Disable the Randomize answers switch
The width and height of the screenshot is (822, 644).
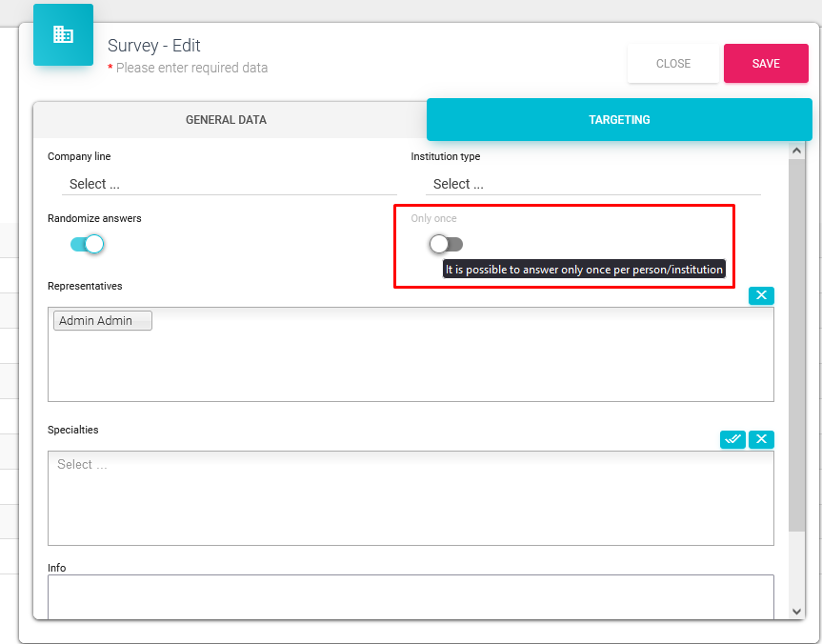tap(88, 244)
